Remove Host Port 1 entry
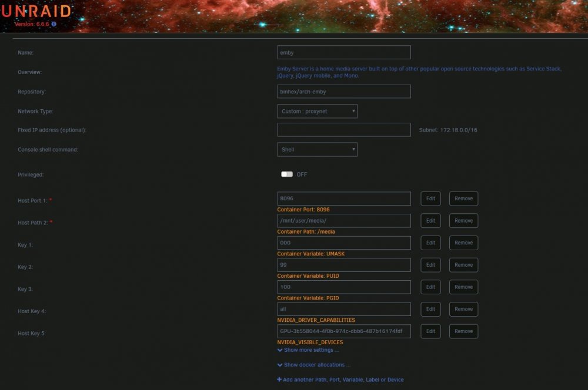 pyautogui.click(x=463, y=199)
